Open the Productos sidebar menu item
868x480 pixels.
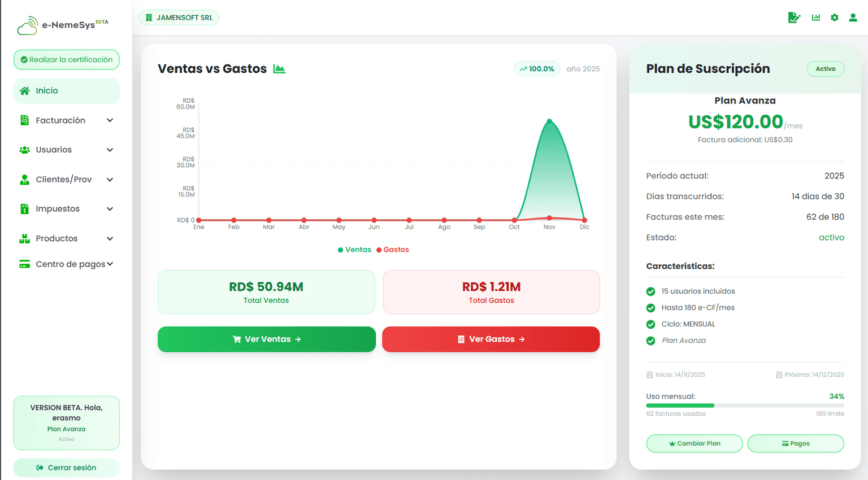[57, 238]
